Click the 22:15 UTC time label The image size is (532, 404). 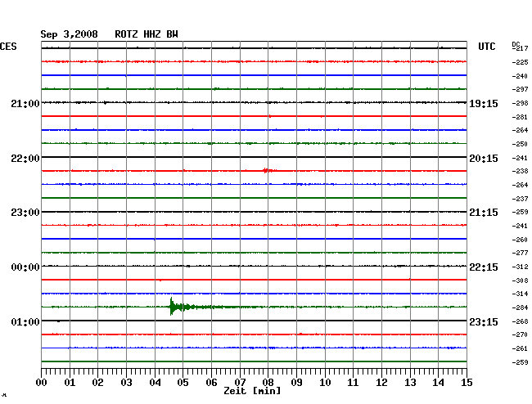pos(484,267)
